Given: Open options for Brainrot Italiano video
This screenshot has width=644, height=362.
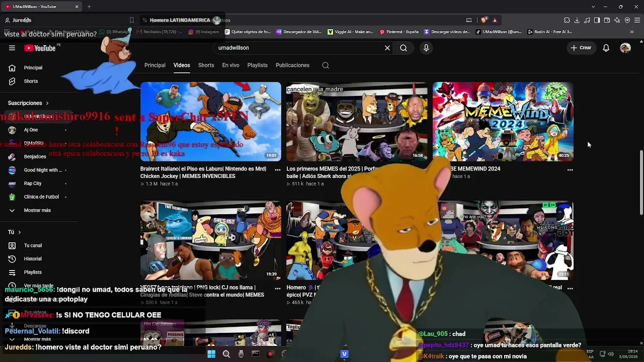Looking at the screenshot, I should [x=277, y=170].
